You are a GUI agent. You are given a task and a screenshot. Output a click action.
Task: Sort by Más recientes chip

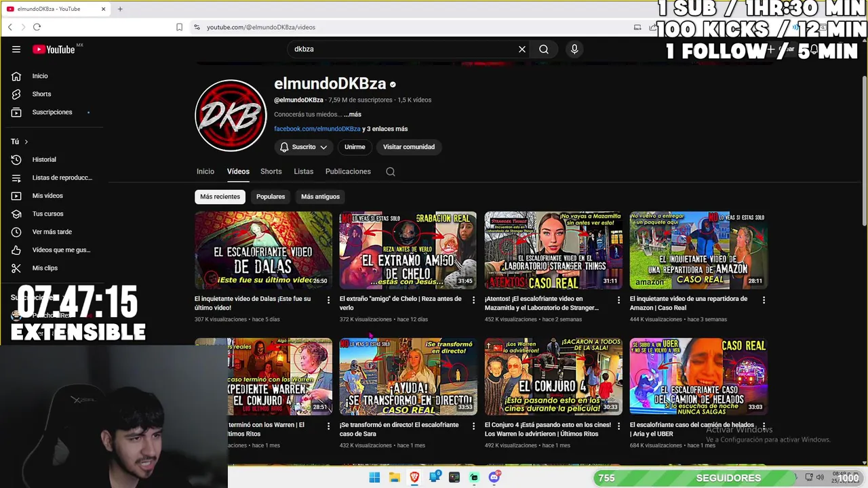[x=220, y=197]
